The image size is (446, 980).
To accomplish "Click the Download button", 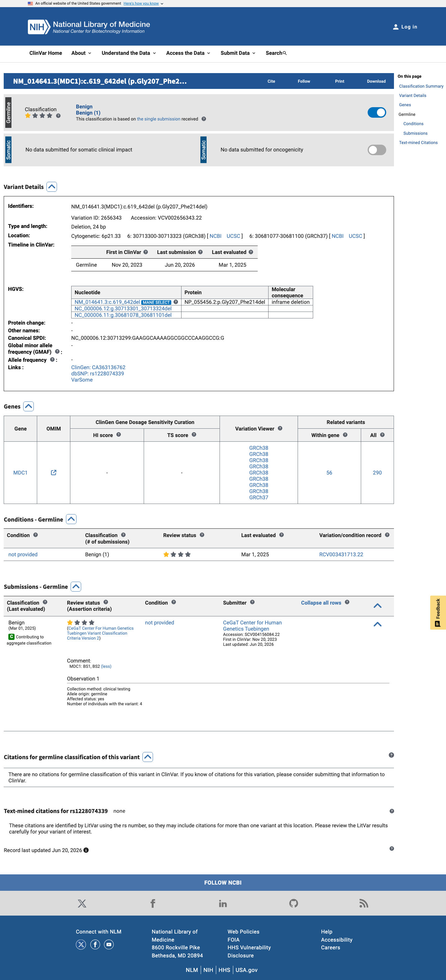I will click(376, 81).
